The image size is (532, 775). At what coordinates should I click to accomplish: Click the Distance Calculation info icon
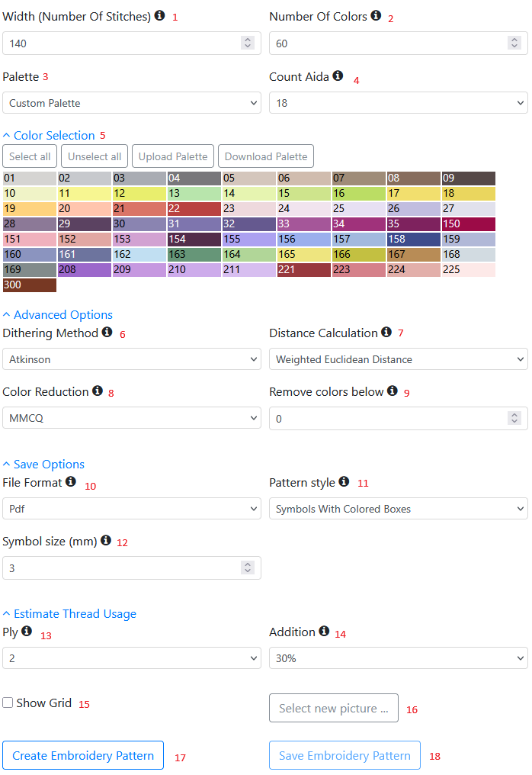[386, 332]
